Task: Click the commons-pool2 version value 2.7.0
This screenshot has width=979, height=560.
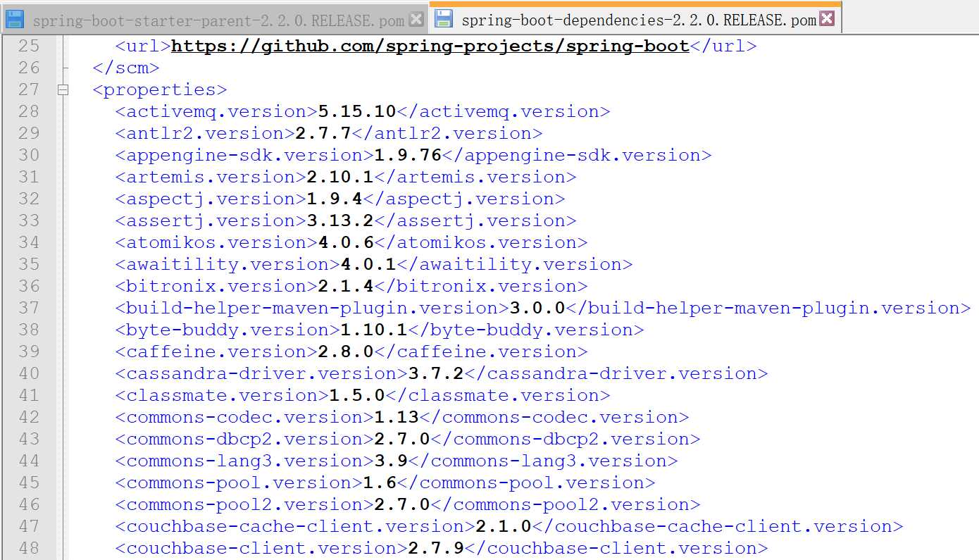Action: point(402,505)
